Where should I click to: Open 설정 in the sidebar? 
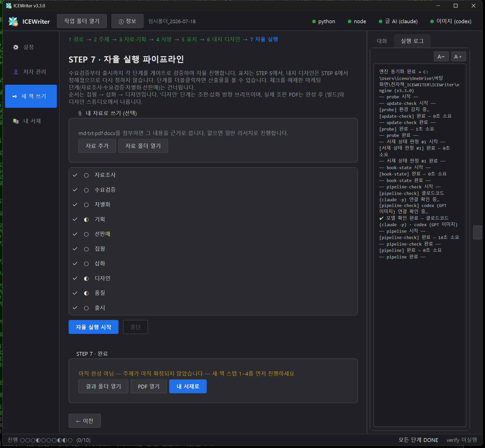(x=31, y=47)
